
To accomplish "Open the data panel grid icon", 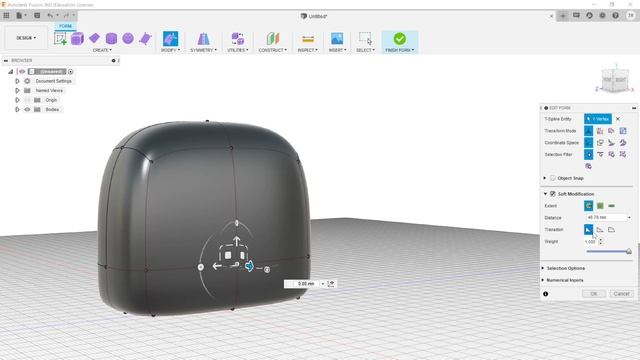I will (x=6, y=16).
